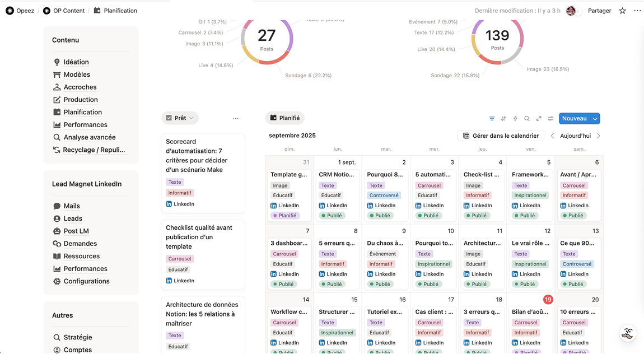
Task: Open 3 dashboar... calendar entry
Action: [289, 264]
